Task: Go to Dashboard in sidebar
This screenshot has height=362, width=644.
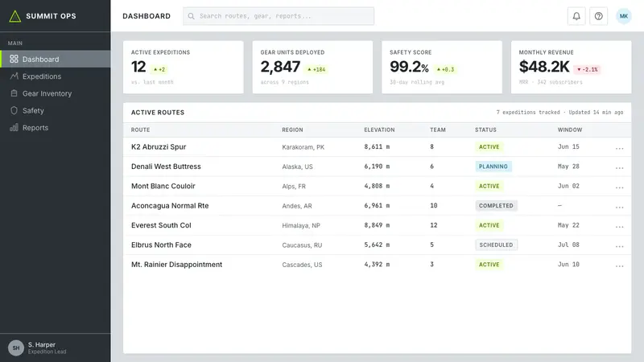Action: click(56, 59)
